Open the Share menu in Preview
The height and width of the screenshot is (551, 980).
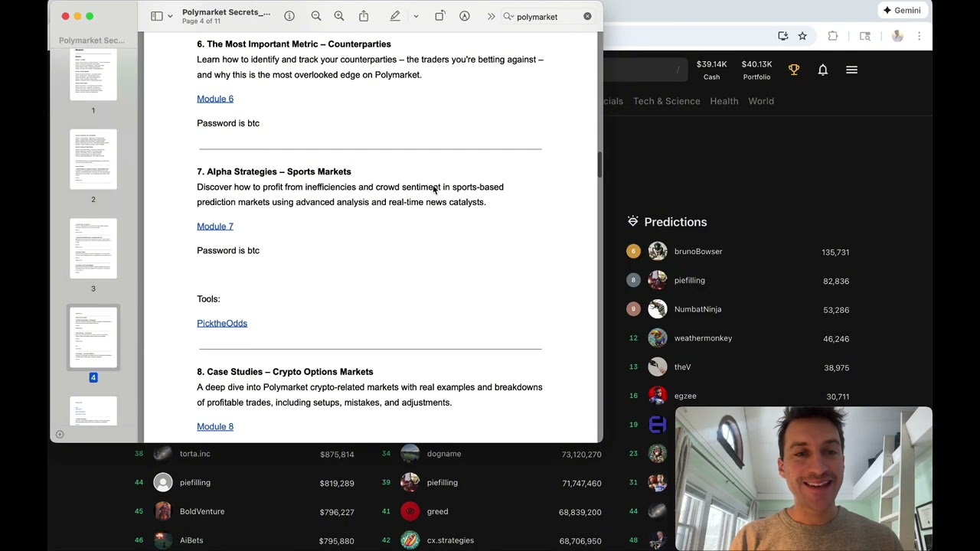(x=364, y=16)
